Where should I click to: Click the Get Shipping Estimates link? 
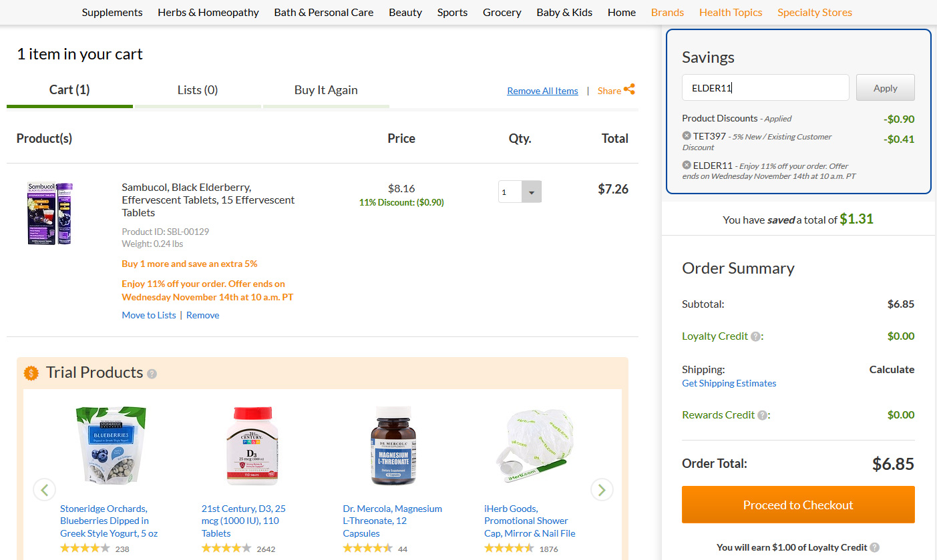729,383
